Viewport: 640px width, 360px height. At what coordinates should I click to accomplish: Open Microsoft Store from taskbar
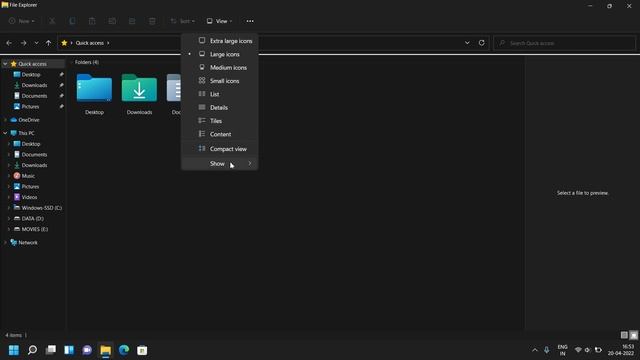pos(142,350)
